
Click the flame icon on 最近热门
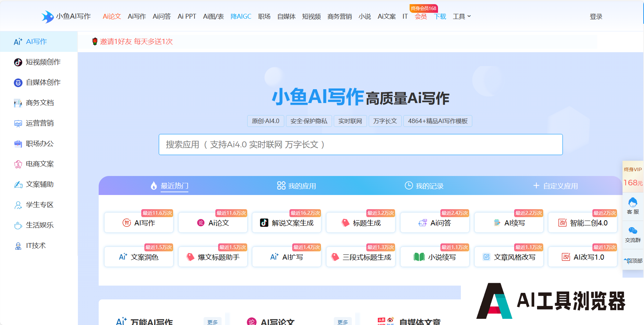click(x=154, y=186)
